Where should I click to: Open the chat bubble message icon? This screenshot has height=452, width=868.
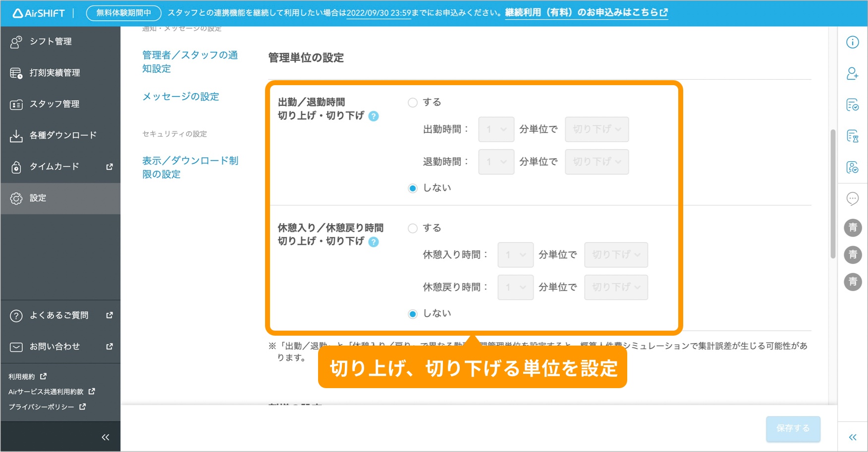tap(852, 199)
